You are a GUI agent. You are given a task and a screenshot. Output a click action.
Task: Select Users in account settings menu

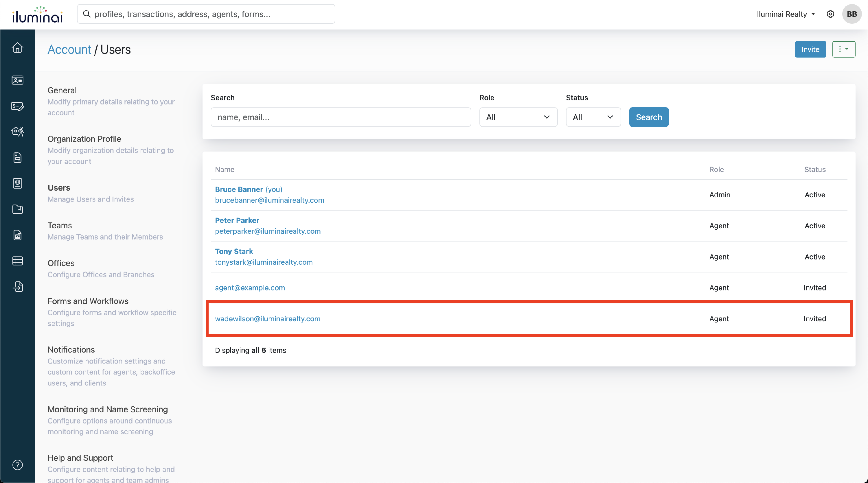click(59, 188)
